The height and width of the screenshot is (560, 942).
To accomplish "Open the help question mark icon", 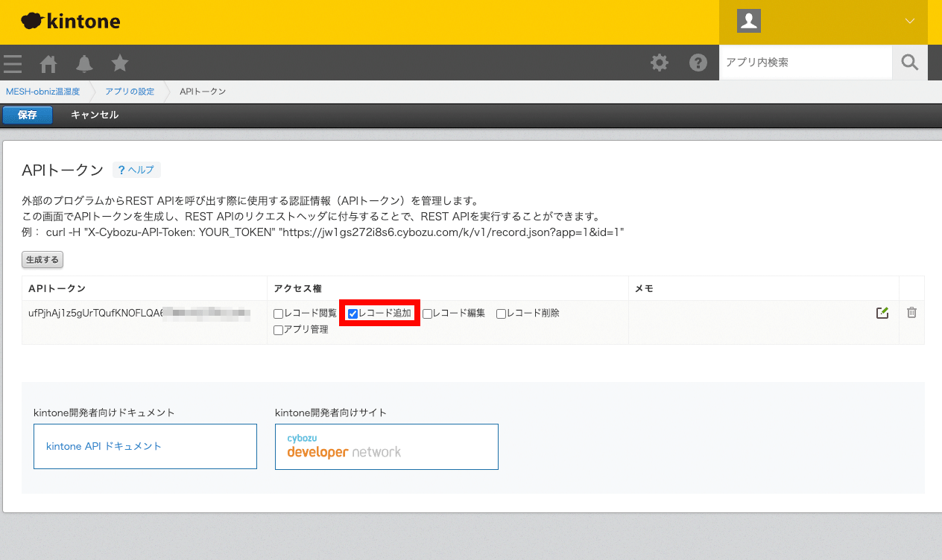I will (698, 63).
